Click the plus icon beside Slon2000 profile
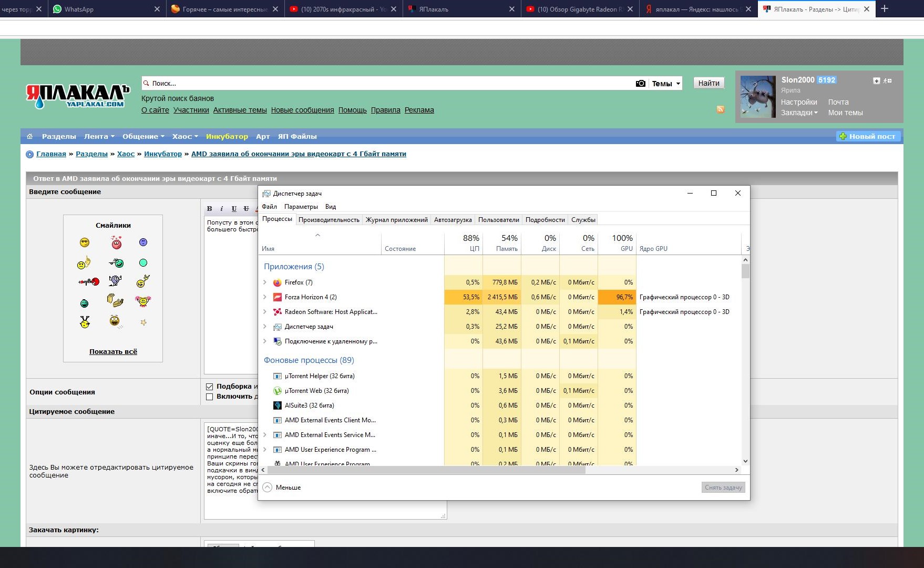Image resolution: width=924 pixels, height=568 pixels. (876, 80)
